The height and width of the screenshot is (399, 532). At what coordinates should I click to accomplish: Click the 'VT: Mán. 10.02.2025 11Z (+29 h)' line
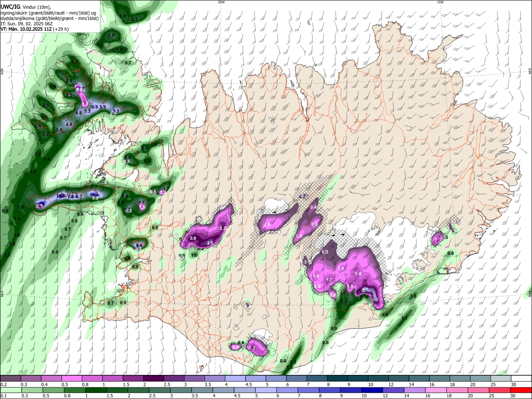coord(34,29)
